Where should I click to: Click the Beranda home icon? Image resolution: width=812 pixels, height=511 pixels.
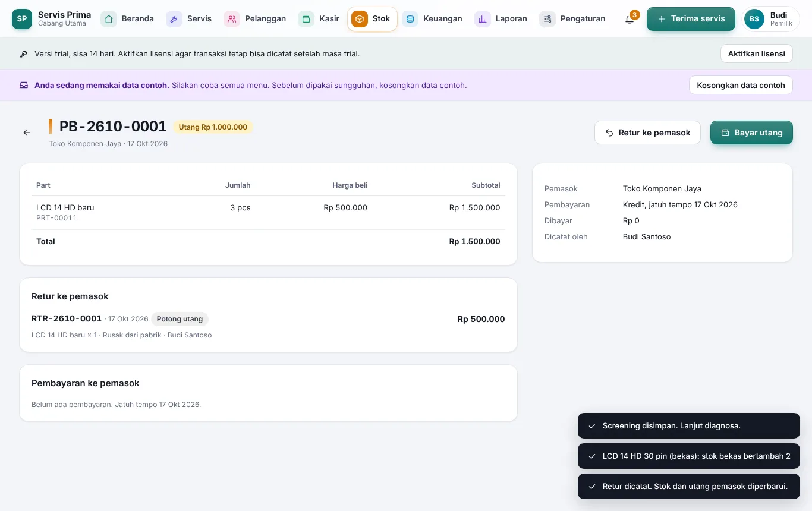pyautogui.click(x=109, y=19)
